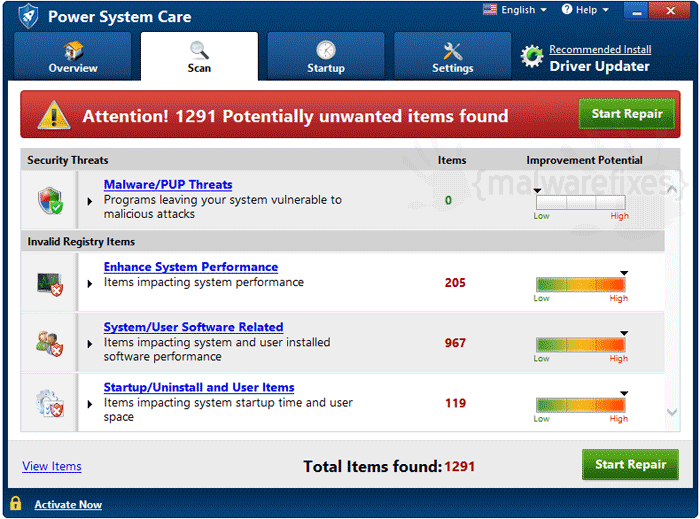Open the Help dropdown menu
This screenshot has height=519, width=700.
tap(585, 9)
